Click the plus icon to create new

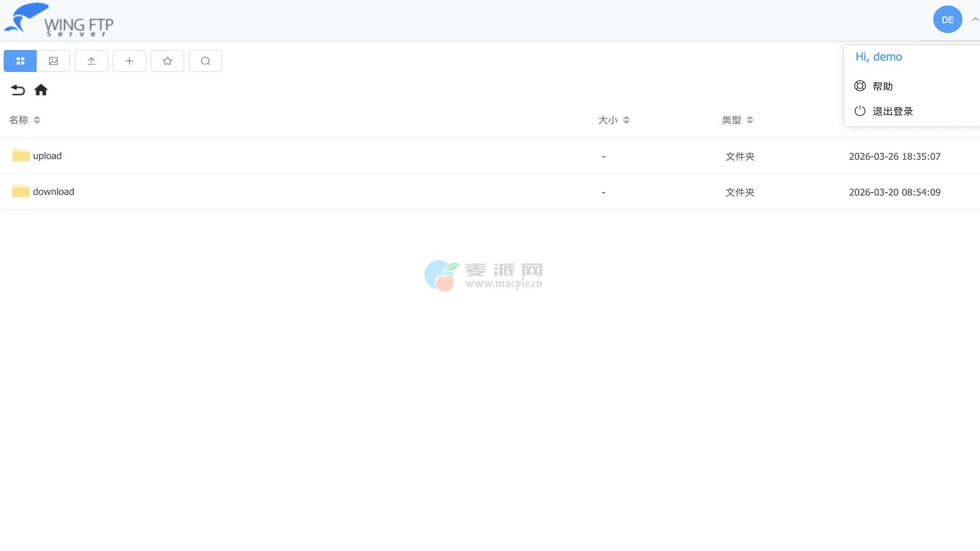[x=129, y=61]
